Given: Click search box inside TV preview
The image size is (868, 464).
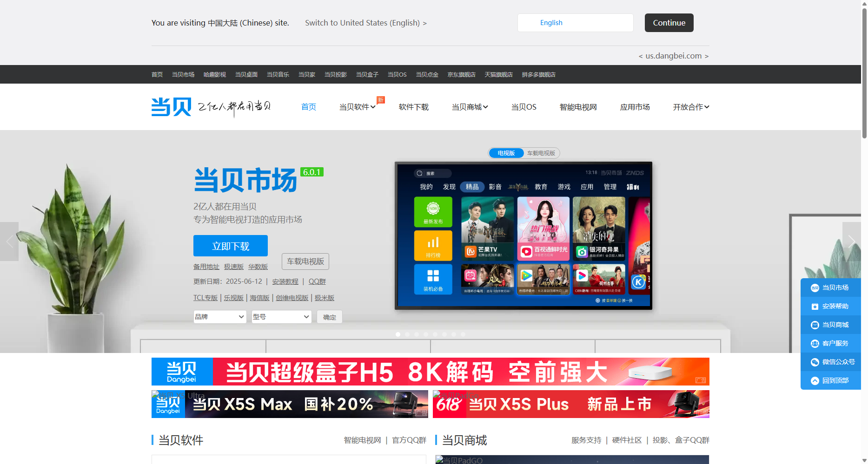Looking at the screenshot, I should point(433,173).
